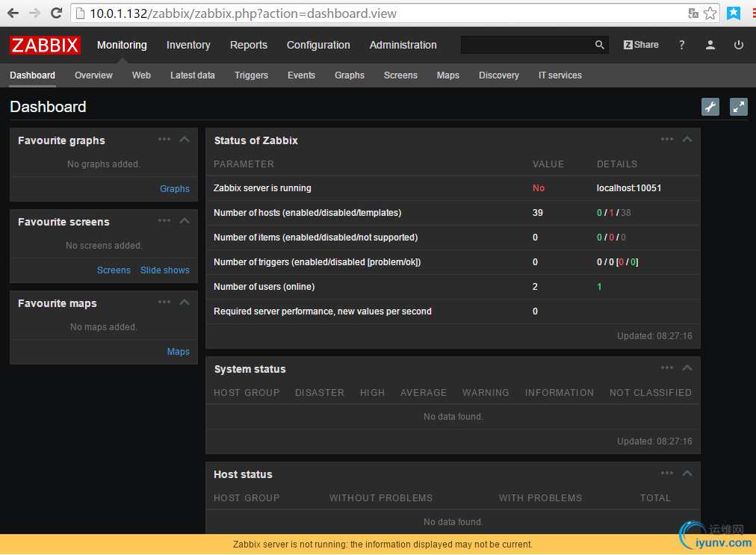Follow the Graphs link in Favourite graphs
Image resolution: width=756 pixels, height=555 pixels.
click(175, 188)
